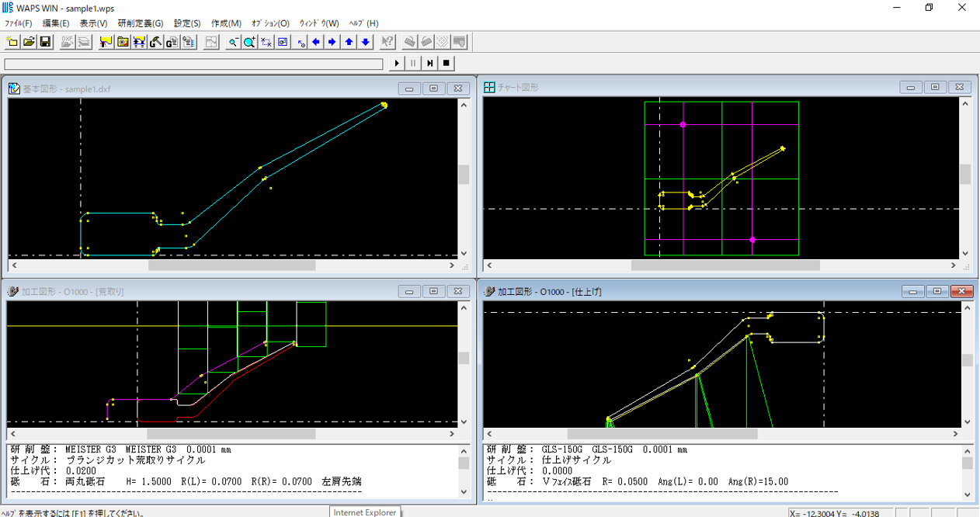
Task: Open the オプション(O) menu
Action: pyautogui.click(x=270, y=23)
